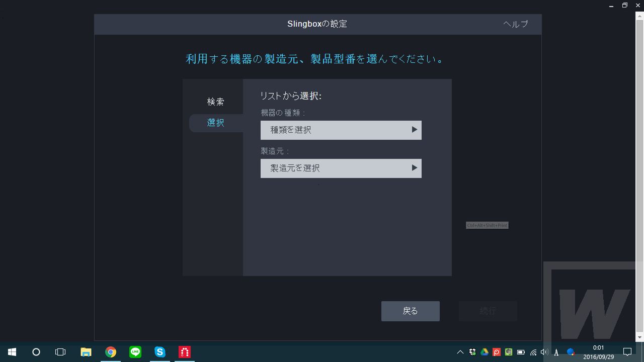Open Task View on the taskbar

tap(60, 352)
